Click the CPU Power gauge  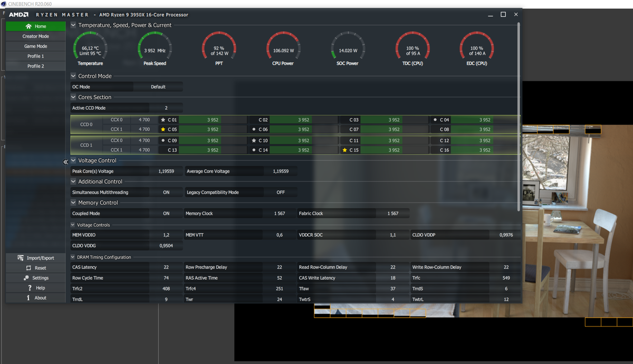(x=283, y=49)
